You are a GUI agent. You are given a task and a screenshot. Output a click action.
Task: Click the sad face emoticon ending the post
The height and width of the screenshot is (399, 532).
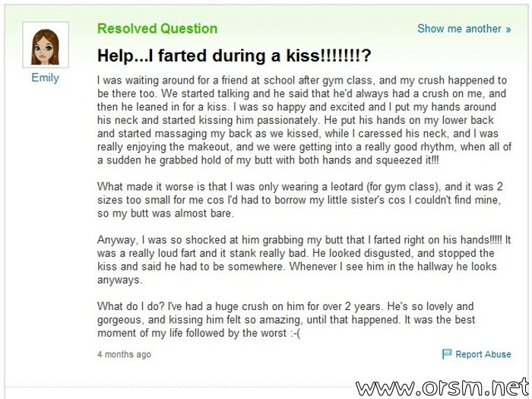[x=295, y=333]
